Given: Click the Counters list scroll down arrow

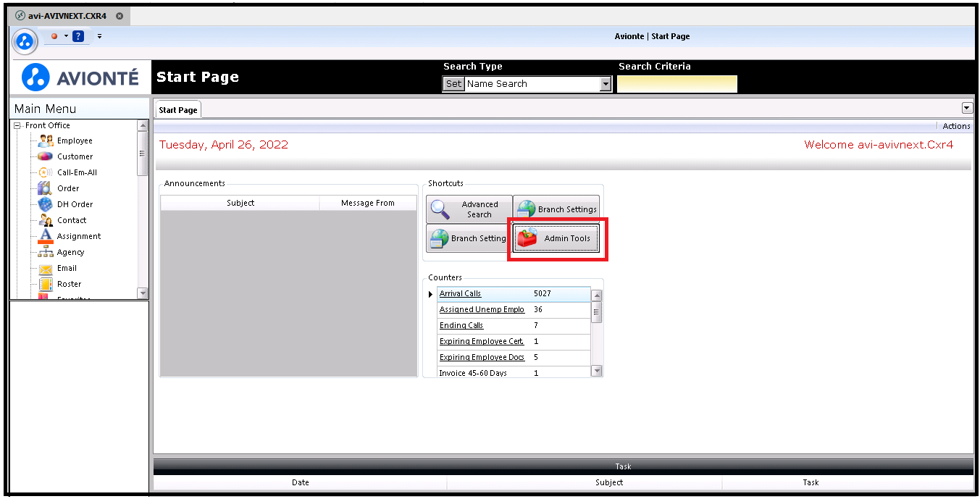Looking at the screenshot, I should point(597,371).
